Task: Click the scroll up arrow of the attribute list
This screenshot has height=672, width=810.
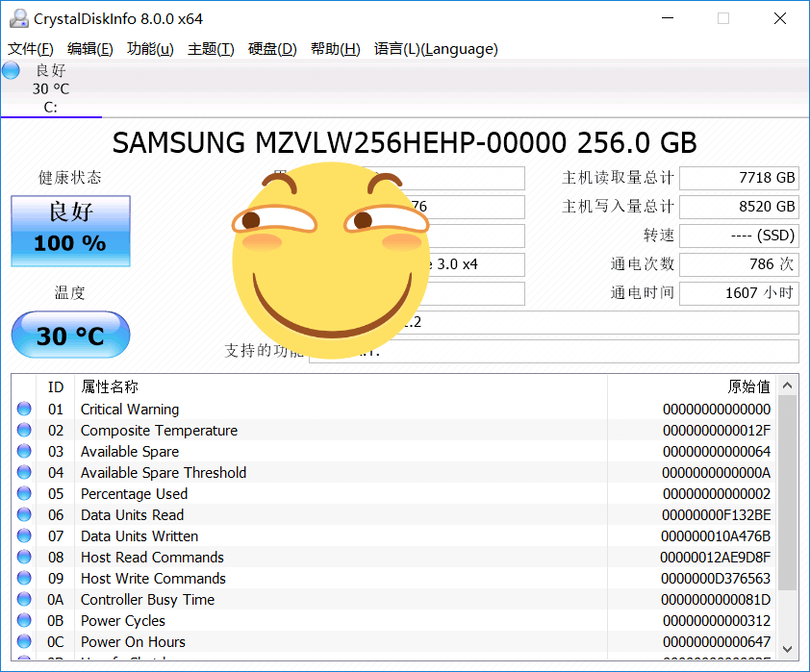Action: click(x=787, y=386)
